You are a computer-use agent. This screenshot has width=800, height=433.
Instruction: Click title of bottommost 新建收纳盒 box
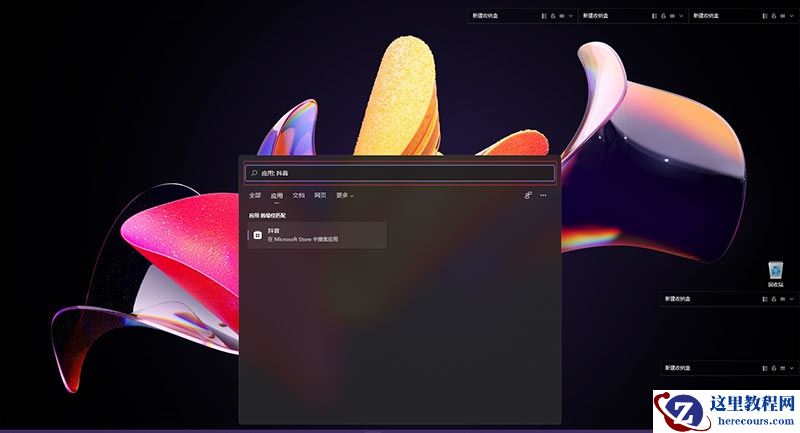pos(677,368)
